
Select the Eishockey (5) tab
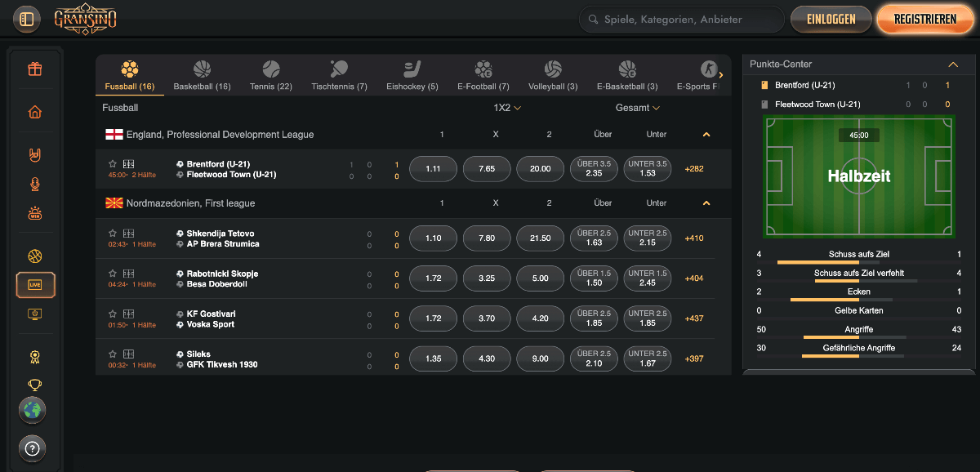(412, 76)
